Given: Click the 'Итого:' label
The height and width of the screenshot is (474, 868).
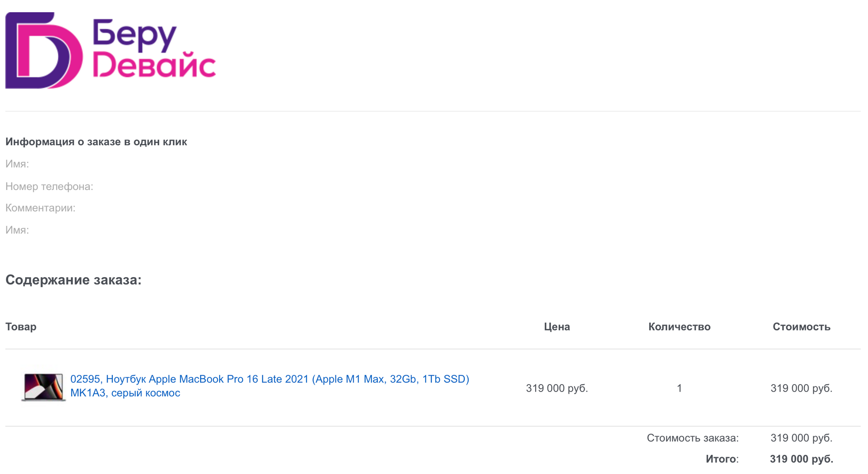Looking at the screenshot, I should pyautogui.click(x=722, y=459).
